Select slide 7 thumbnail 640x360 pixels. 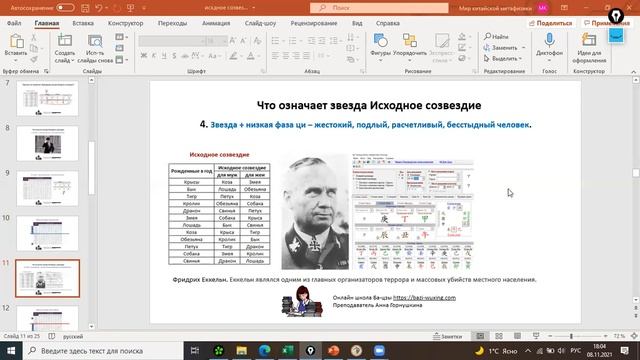[47, 98]
